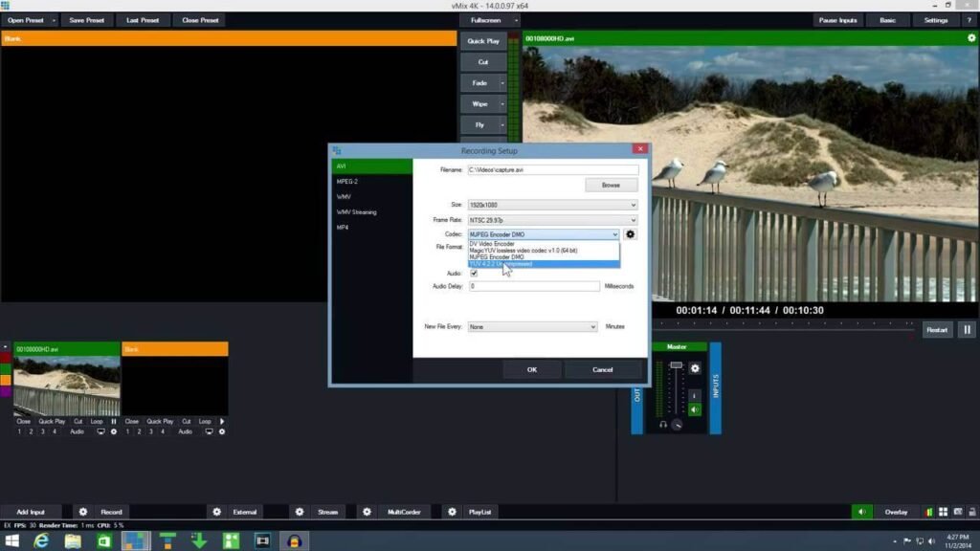Open Record settings gear icon
The image size is (980, 551).
pos(82,512)
